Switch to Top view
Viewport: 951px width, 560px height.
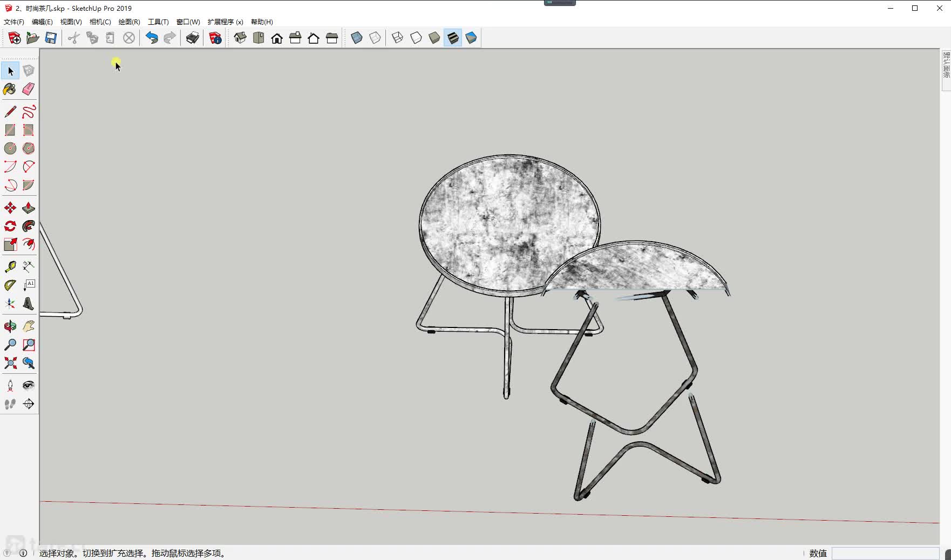(259, 38)
